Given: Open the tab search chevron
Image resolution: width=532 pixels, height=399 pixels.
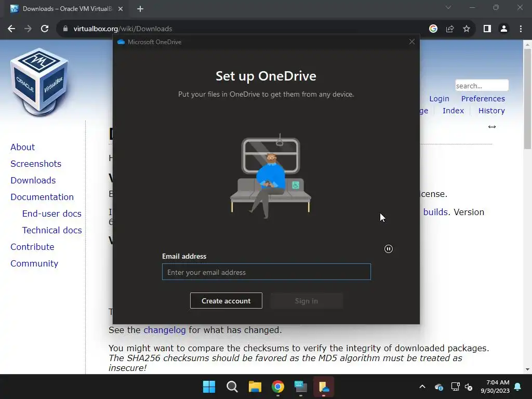Looking at the screenshot, I should [448, 7].
